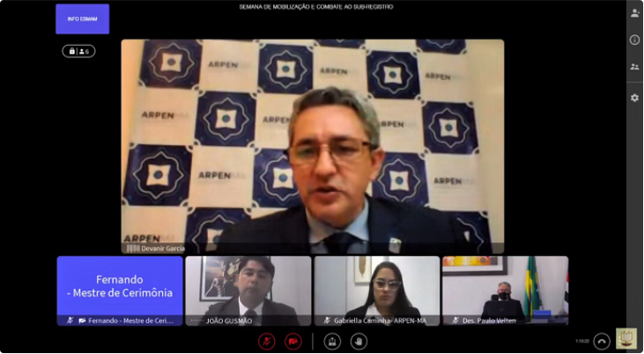Open settings gear in the sidebar
The height and width of the screenshot is (354, 644).
click(x=634, y=98)
